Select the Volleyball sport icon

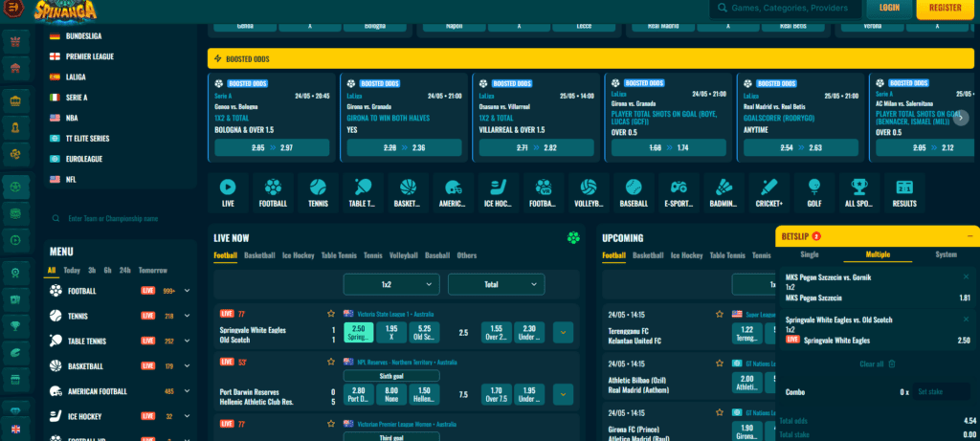[x=589, y=192]
